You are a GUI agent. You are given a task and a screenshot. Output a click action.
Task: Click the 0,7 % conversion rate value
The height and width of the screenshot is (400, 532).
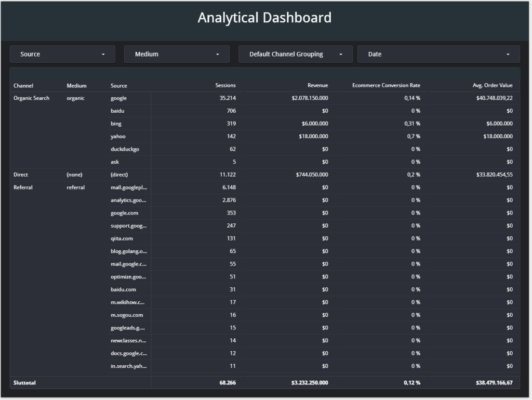coord(414,137)
